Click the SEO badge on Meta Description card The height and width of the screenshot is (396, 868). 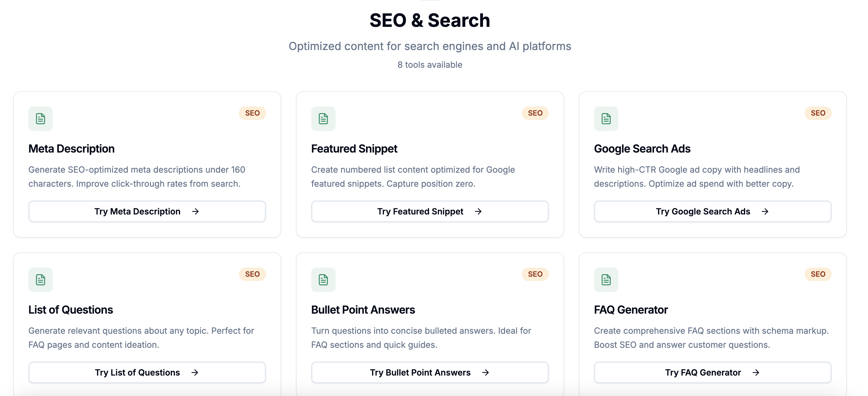(x=252, y=113)
